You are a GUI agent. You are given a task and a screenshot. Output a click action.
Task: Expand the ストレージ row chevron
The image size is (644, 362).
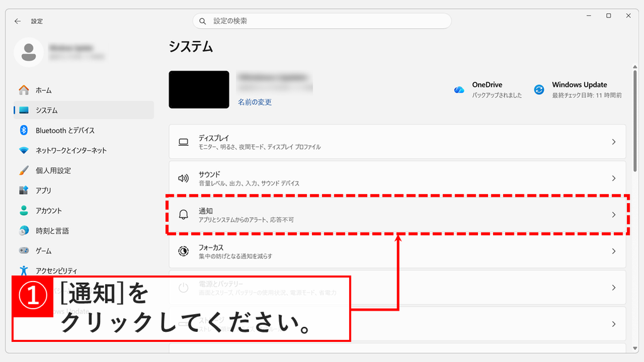pyautogui.click(x=614, y=324)
